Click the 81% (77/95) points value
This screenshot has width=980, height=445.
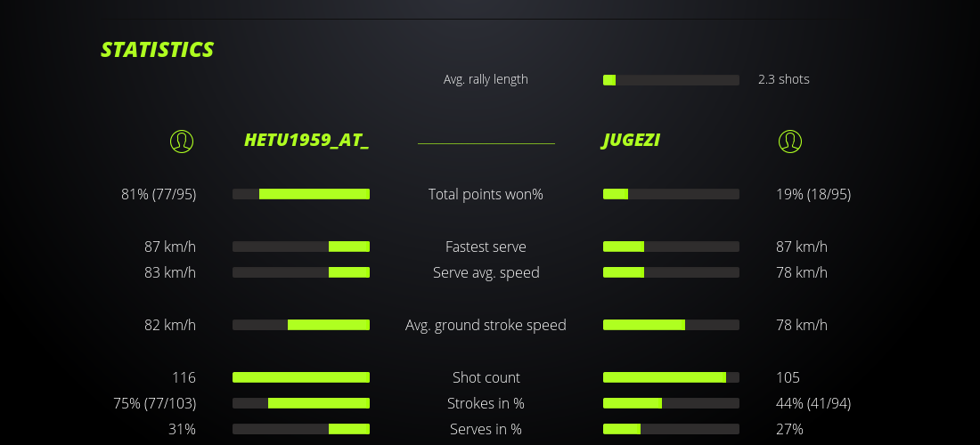(159, 194)
